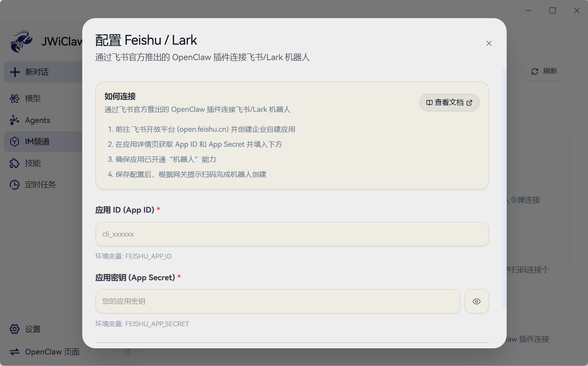This screenshot has width=588, height=366.
Task: Click the 查看文档 documentation button
Action: point(449,103)
